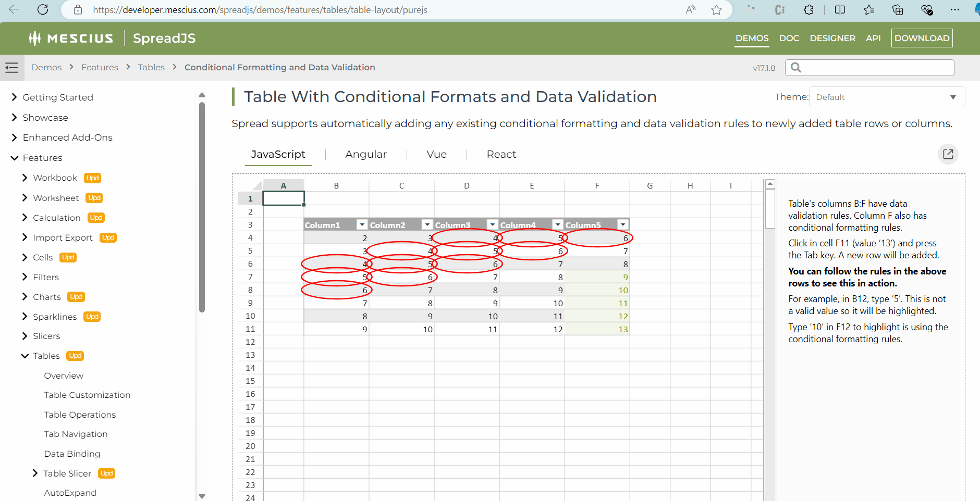This screenshot has height=501, width=980.
Task: Open the Overview page link
Action: [64, 375]
